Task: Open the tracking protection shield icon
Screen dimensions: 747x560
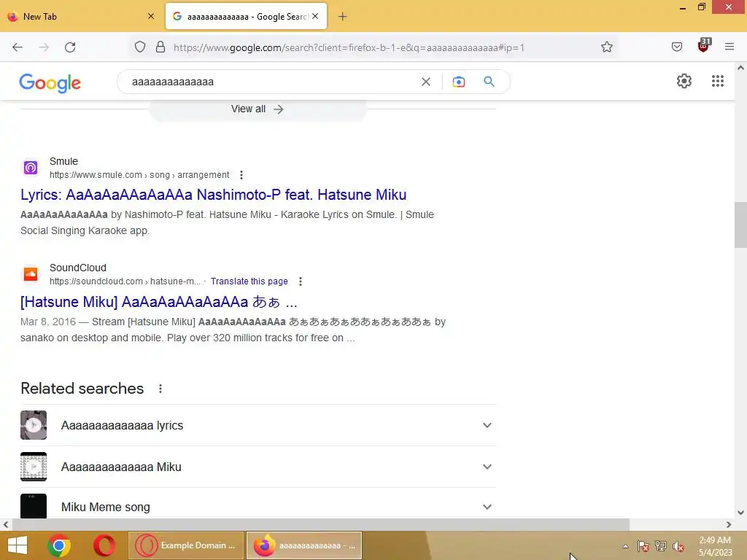Action: click(x=139, y=47)
